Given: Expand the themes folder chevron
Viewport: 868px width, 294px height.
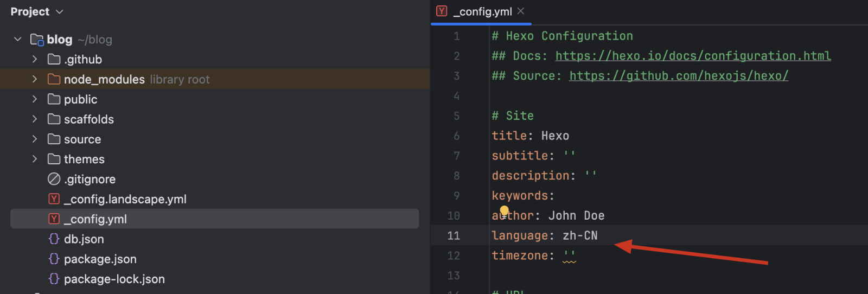Looking at the screenshot, I should click(x=35, y=159).
